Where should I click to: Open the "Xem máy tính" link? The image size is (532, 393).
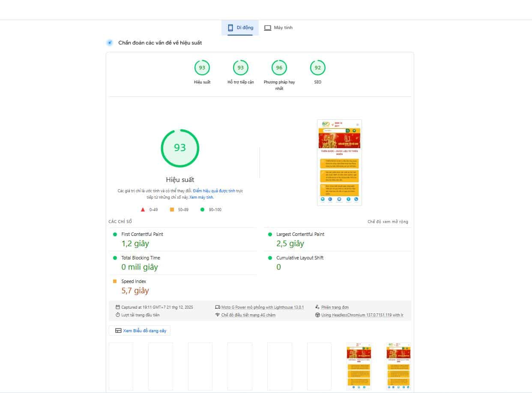click(202, 197)
